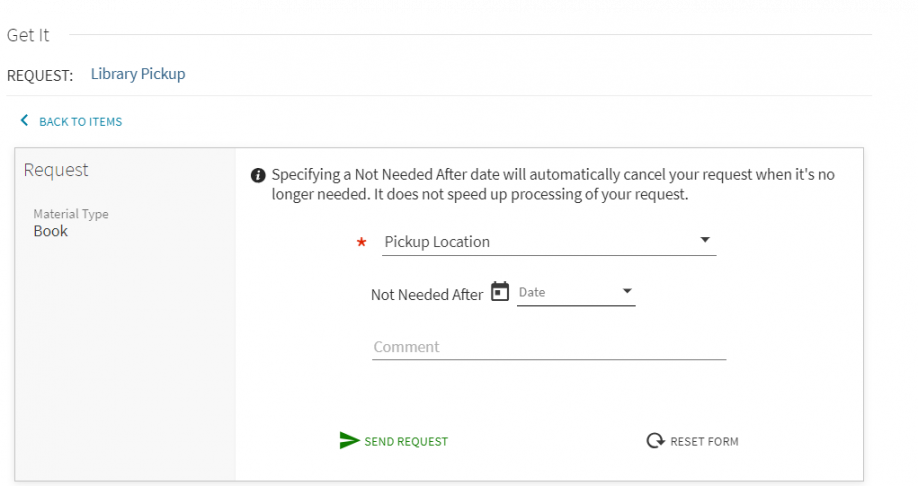Viewport: 918px width, 486px height.
Task: Open the Pickup Location selector field
Action: [x=549, y=242]
